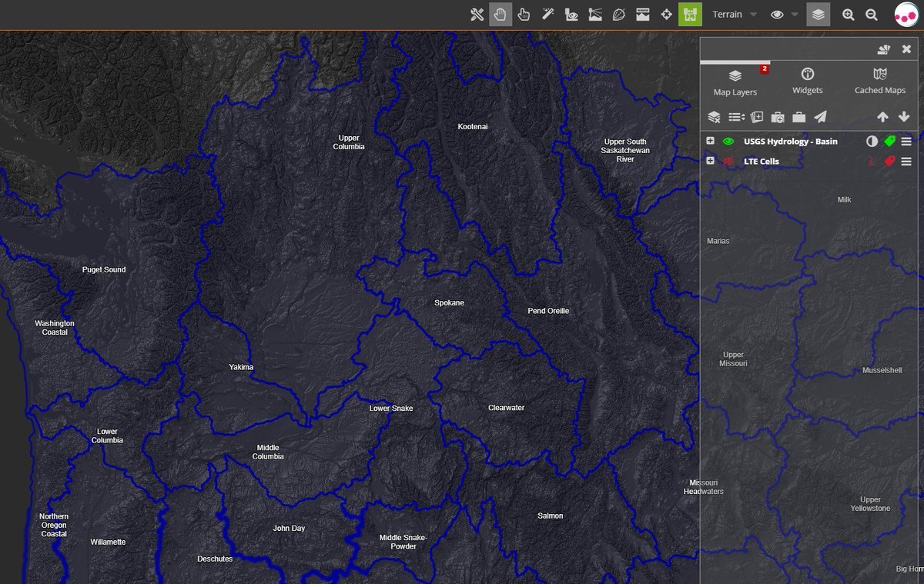Viewport: 924px width, 584px height.
Task: Select the pan hand tool
Action: [500, 15]
